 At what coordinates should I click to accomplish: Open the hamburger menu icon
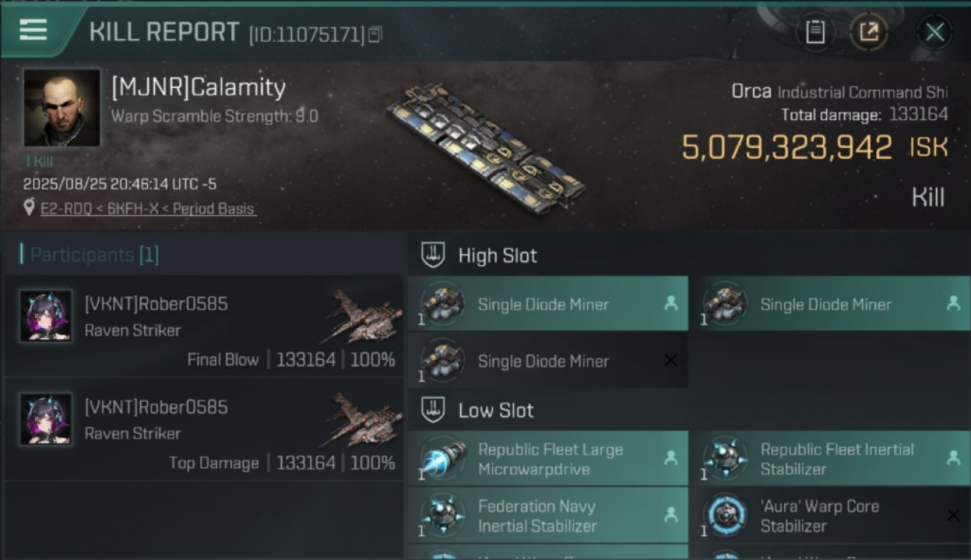(33, 30)
